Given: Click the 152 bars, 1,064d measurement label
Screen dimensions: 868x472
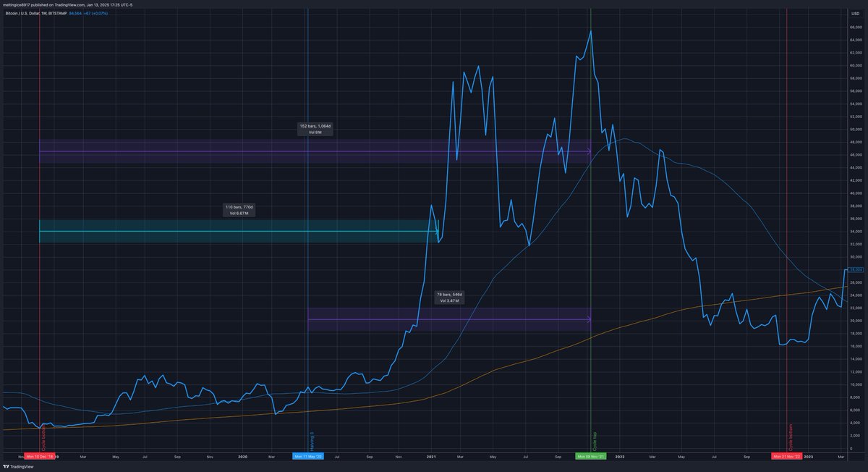Looking at the screenshot, I should click(x=315, y=129).
